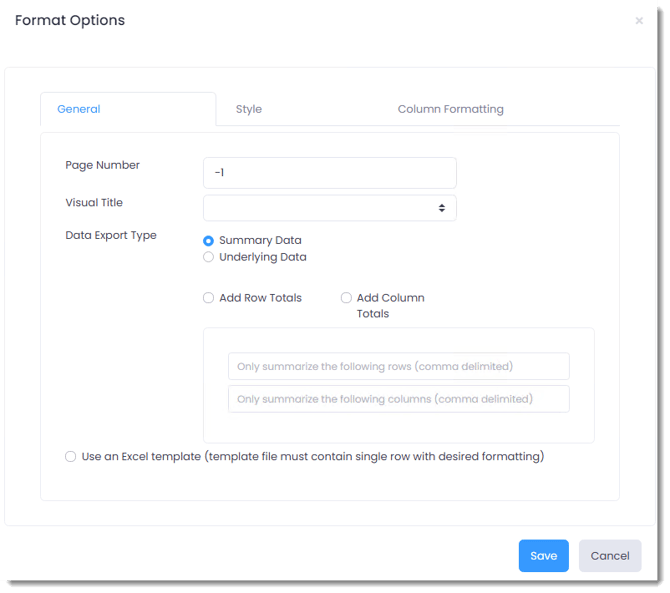Click the summarize rows input field
Image resolution: width=670 pixels, height=593 pixels.
pyautogui.click(x=398, y=366)
